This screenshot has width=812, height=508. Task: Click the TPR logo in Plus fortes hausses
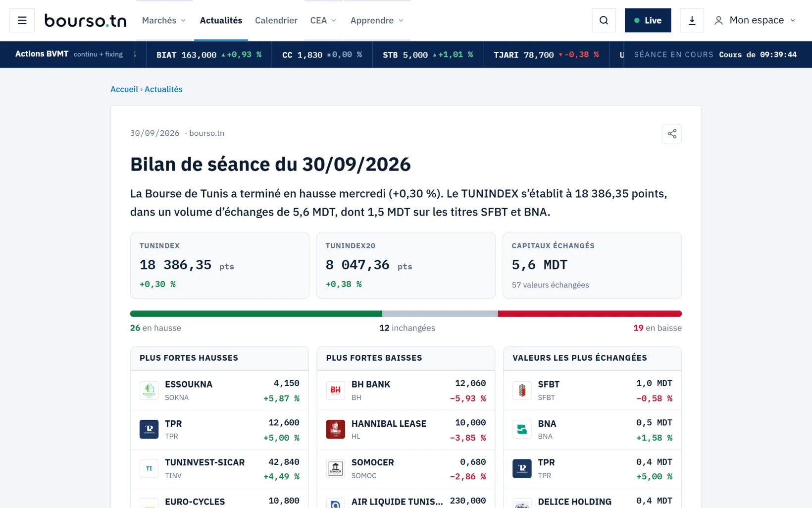coord(149,429)
